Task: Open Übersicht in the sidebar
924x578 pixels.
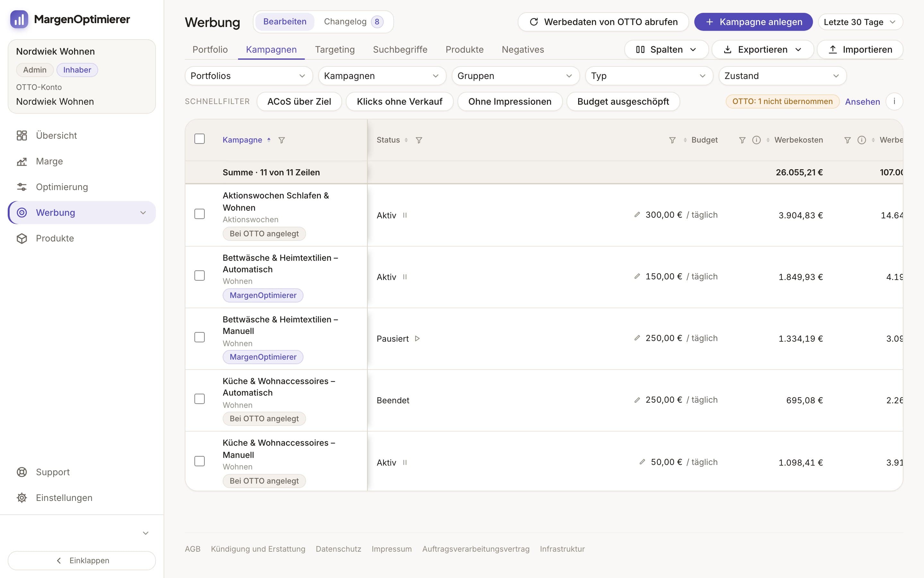Action: (82, 135)
